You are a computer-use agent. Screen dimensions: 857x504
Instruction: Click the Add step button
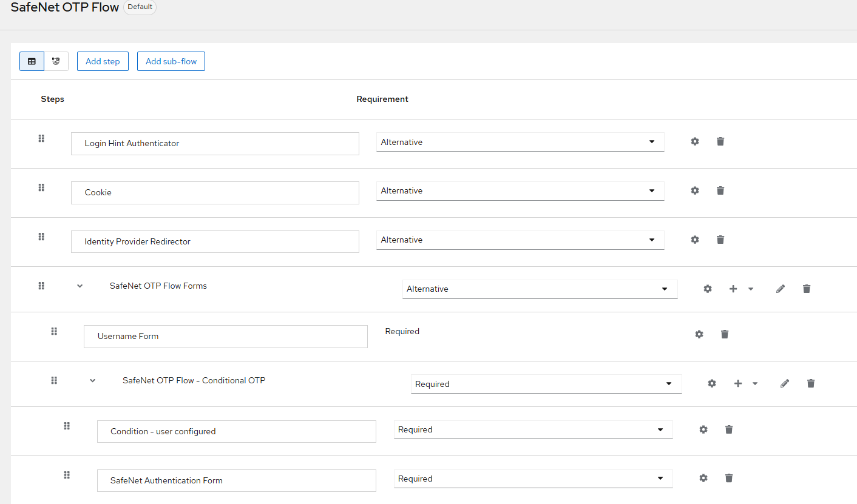click(103, 61)
